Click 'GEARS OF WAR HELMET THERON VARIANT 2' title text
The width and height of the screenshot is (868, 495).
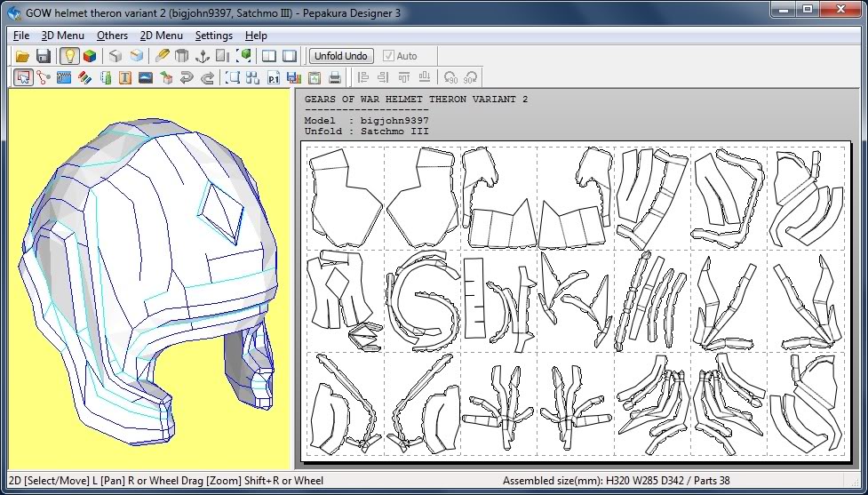point(416,100)
